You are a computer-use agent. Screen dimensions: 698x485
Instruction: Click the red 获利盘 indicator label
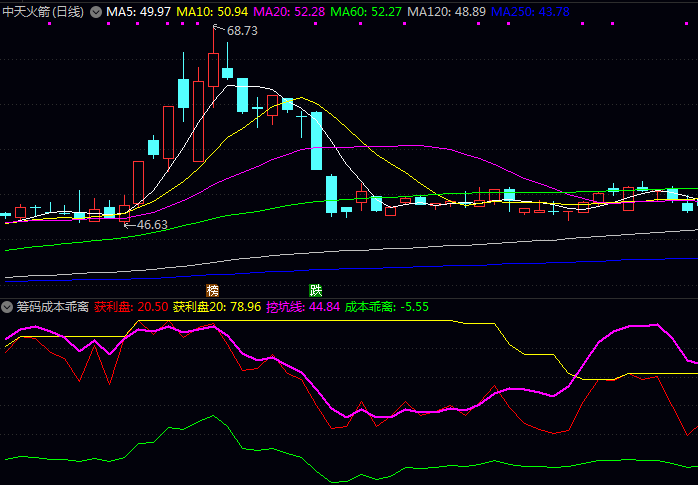click(x=131, y=306)
